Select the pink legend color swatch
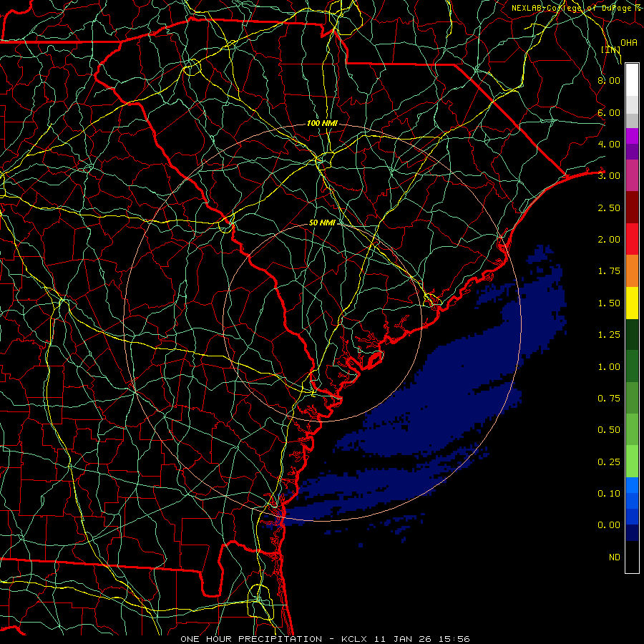Viewport: 644px width, 644px height. tap(632, 176)
